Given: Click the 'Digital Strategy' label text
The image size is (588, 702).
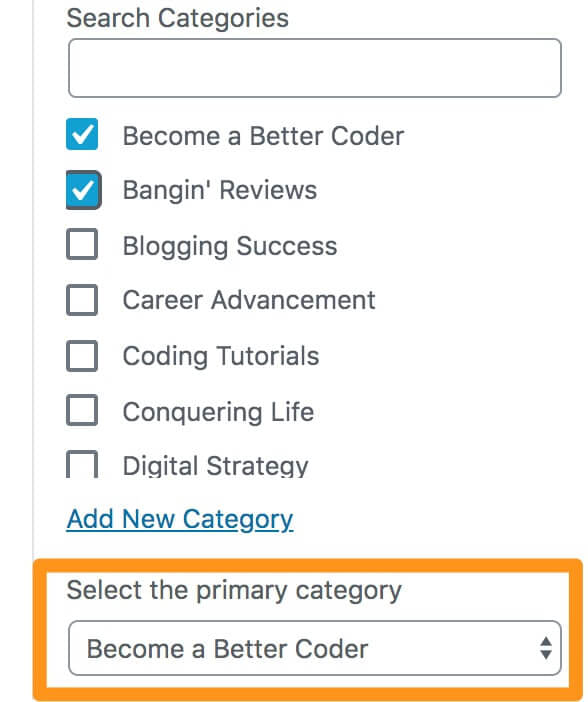Looking at the screenshot, I should coord(215,466).
